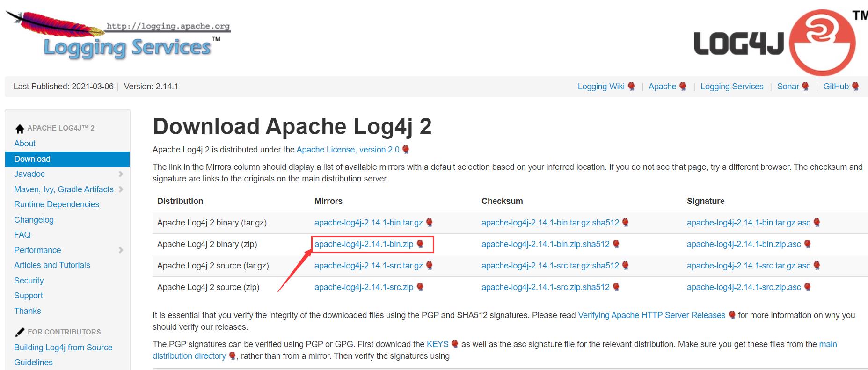Open the Security sidebar page
This screenshot has width=868, height=370.
tap(29, 281)
